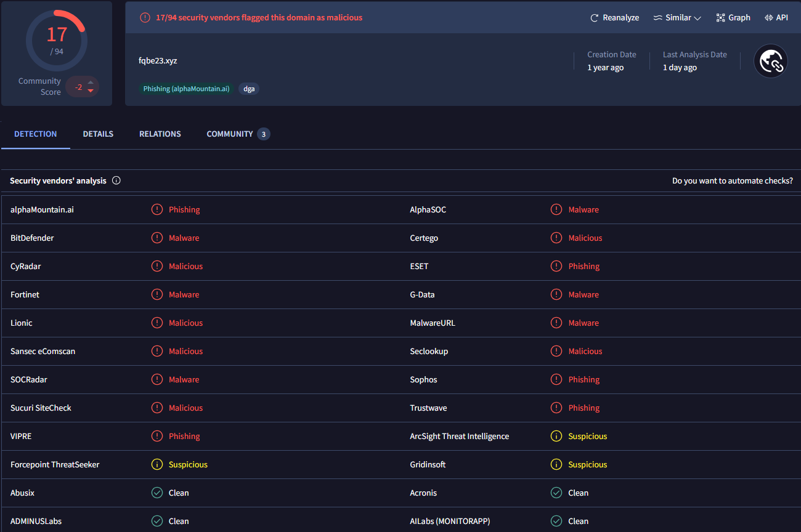Click alert icon for SOCRadar Malware
Screen dimensions: 801x532
tap(157, 379)
